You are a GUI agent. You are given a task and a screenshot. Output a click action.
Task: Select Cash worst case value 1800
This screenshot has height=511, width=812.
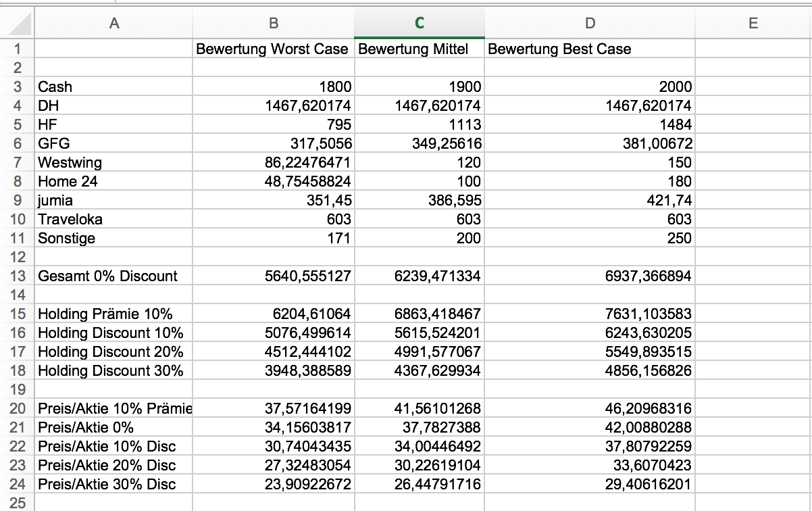pyautogui.click(x=274, y=87)
